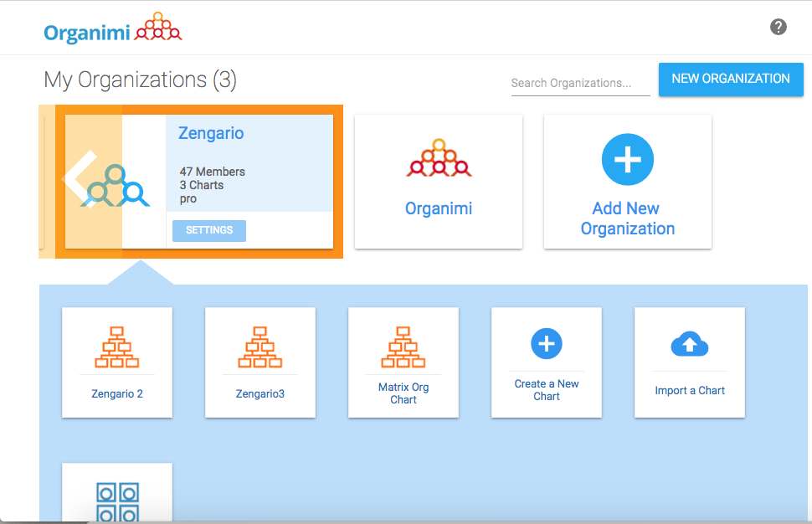Image resolution: width=812 pixels, height=524 pixels.
Task: Click the NEW ORGANIZATION button
Action: pyautogui.click(x=731, y=80)
